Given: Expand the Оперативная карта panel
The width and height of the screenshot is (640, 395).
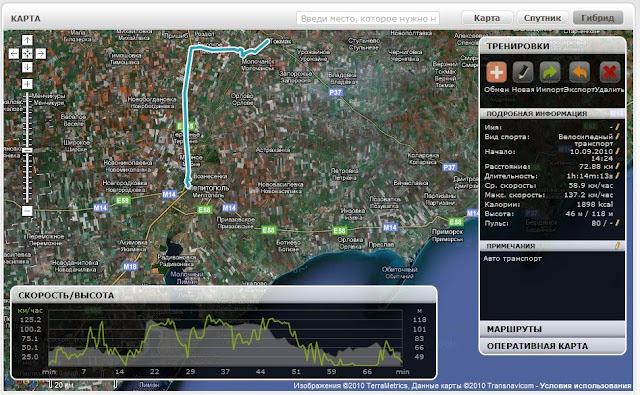Looking at the screenshot, I should coord(552,346).
